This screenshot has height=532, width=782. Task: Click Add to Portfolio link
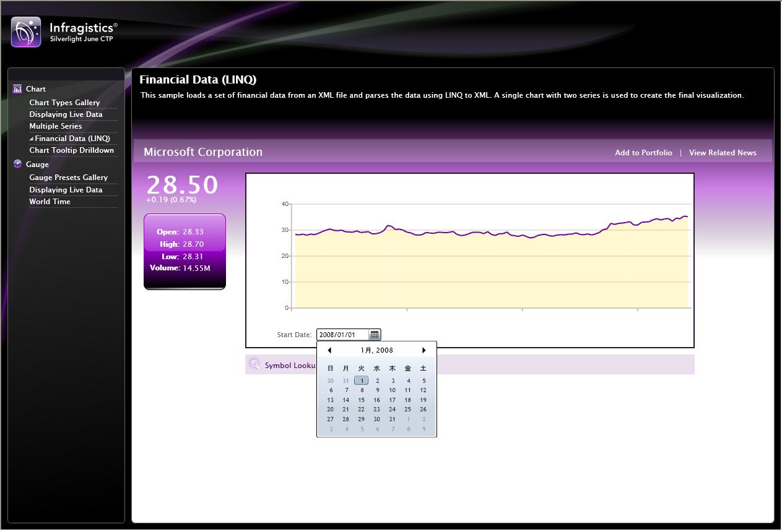coord(643,153)
